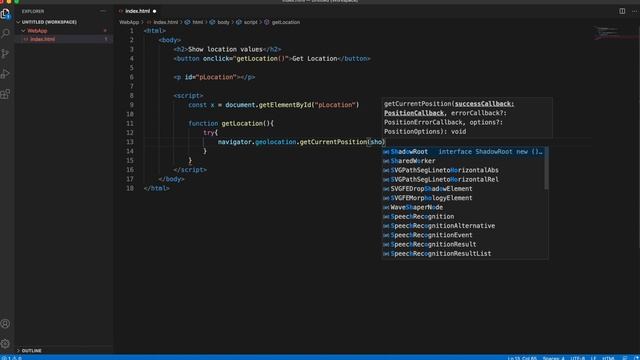Click getLocation in the breadcrumbs
This screenshot has width=640, height=360.
point(286,22)
